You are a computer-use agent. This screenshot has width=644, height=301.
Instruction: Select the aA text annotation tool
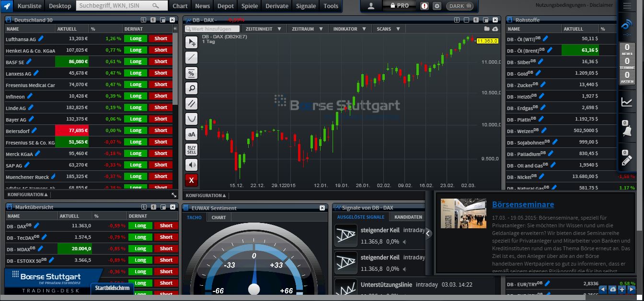[x=191, y=134]
